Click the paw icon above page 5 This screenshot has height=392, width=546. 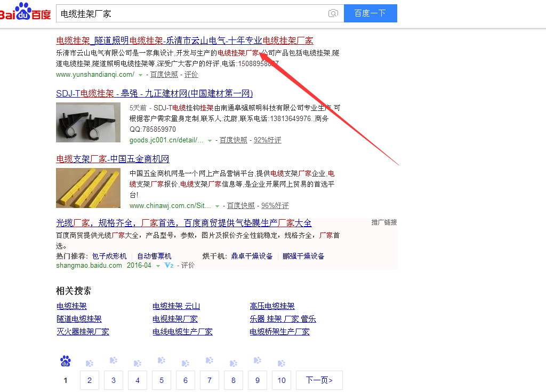tap(162, 361)
